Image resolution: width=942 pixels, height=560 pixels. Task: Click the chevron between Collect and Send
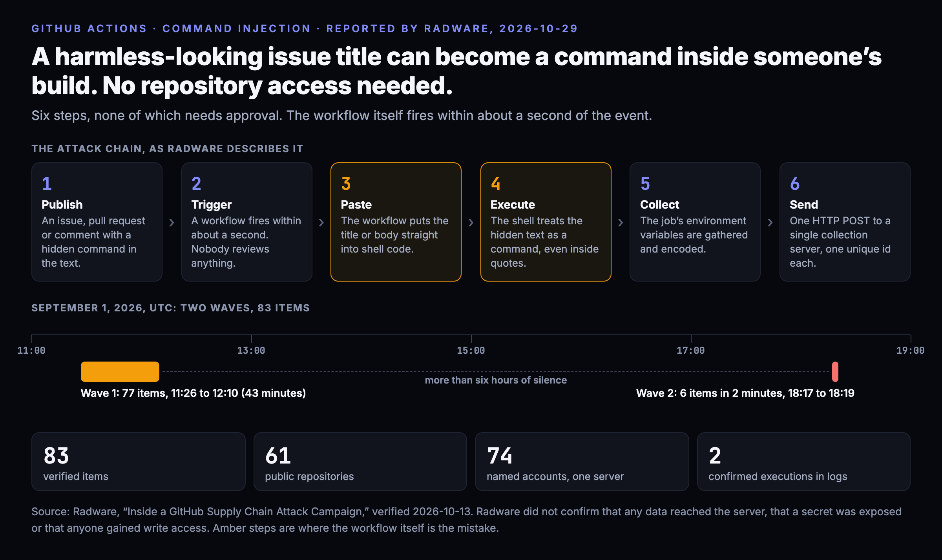[770, 223]
